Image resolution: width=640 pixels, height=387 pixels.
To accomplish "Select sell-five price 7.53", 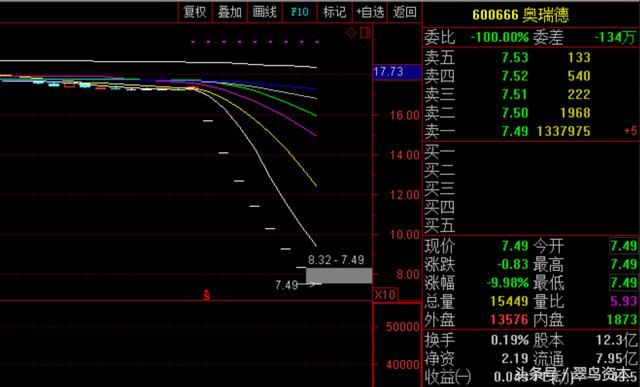I will coord(515,58).
